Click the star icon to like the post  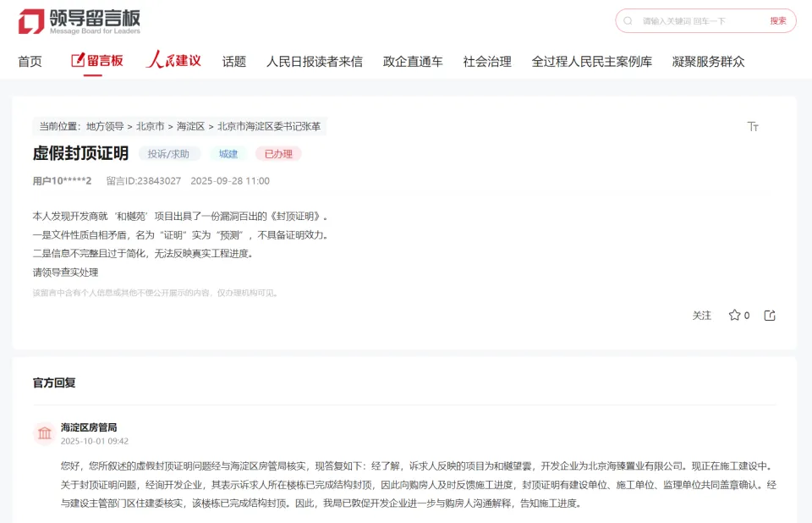(735, 315)
